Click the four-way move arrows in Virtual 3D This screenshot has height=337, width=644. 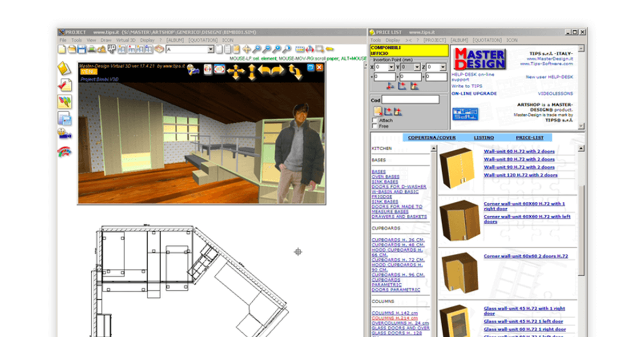[x=236, y=71]
